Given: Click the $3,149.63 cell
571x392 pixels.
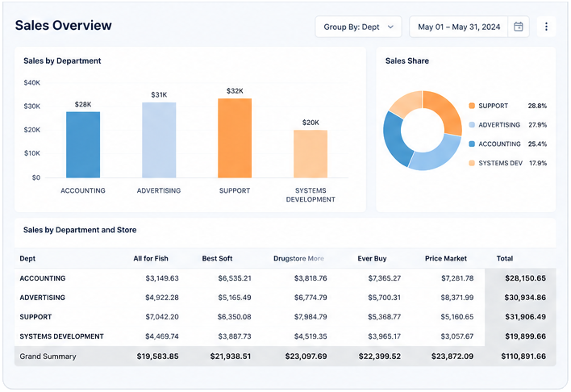Looking at the screenshot, I should [x=162, y=278].
